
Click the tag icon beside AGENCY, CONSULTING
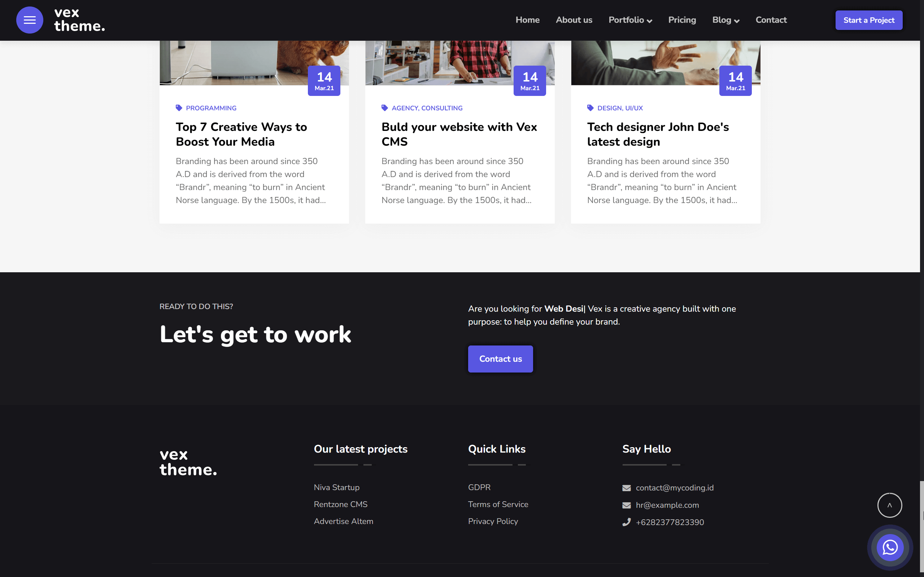384,108
